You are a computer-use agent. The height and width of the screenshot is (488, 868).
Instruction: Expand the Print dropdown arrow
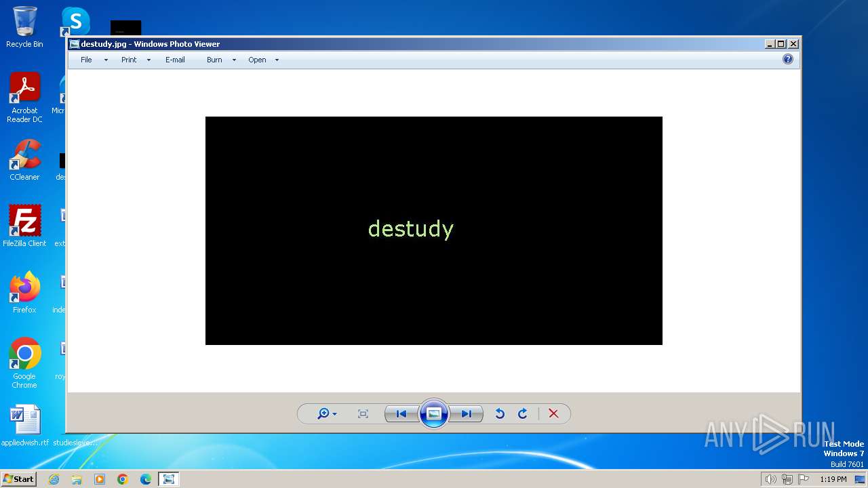tap(149, 60)
